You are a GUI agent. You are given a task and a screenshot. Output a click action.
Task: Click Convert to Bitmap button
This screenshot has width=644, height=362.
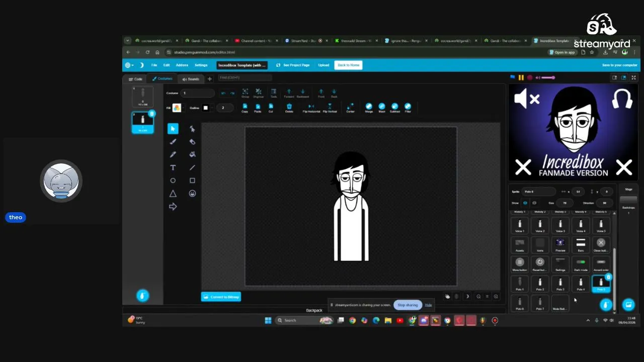pyautogui.click(x=221, y=297)
